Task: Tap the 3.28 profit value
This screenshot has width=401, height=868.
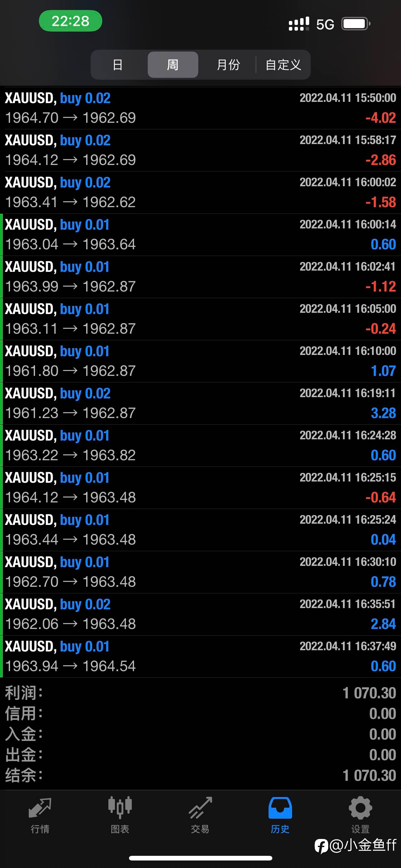Action: click(x=384, y=413)
